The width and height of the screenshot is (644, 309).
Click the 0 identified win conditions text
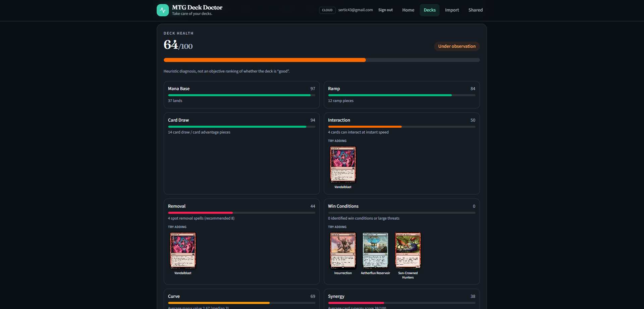tap(364, 218)
